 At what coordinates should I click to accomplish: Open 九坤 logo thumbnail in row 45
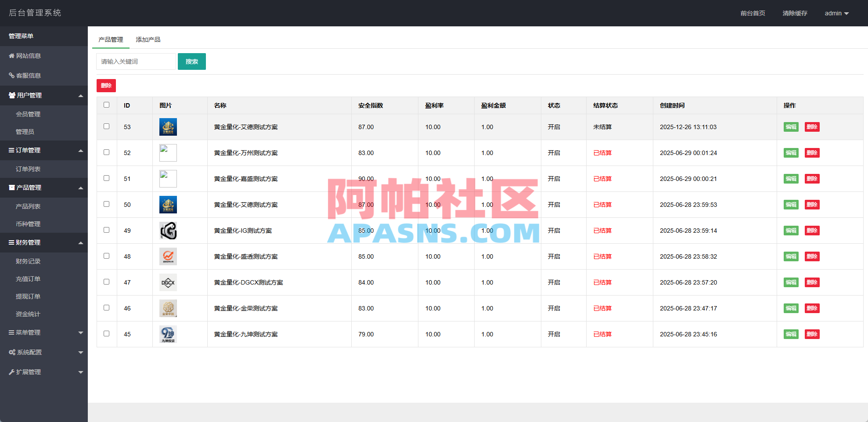tap(168, 334)
